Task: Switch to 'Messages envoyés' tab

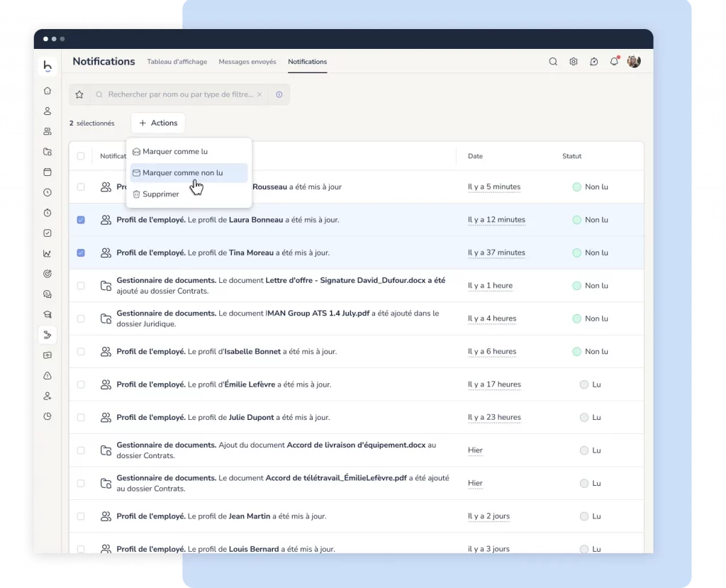Action: coord(247,62)
